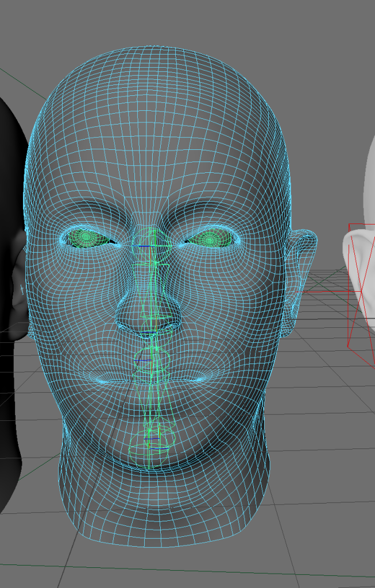Select the green eye on viewer's left
Viewport: 375px width, 588px height.
87,237
